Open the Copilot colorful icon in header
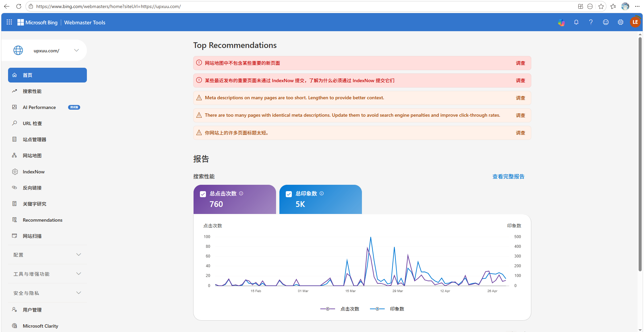Image resolution: width=644 pixels, height=332 pixels. [561, 22]
